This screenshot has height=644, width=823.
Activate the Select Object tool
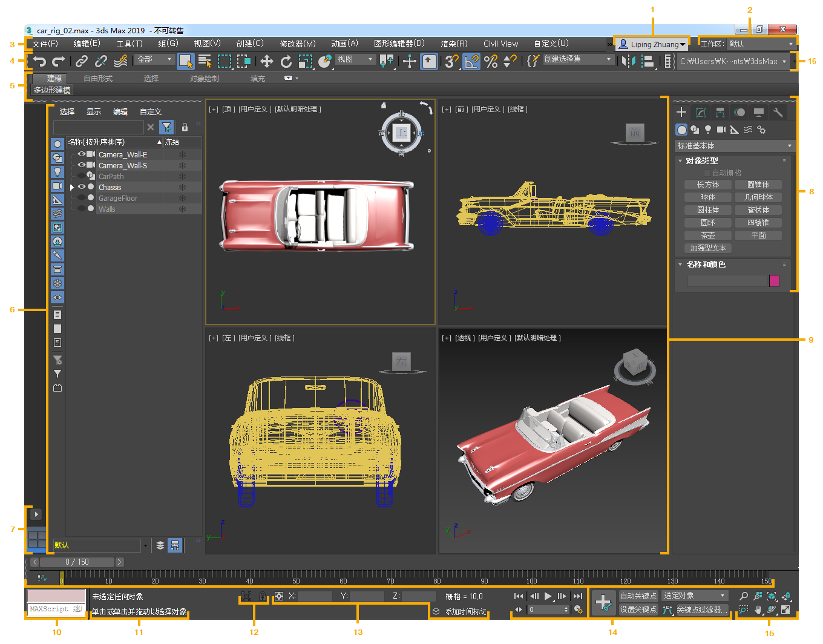pos(185,61)
